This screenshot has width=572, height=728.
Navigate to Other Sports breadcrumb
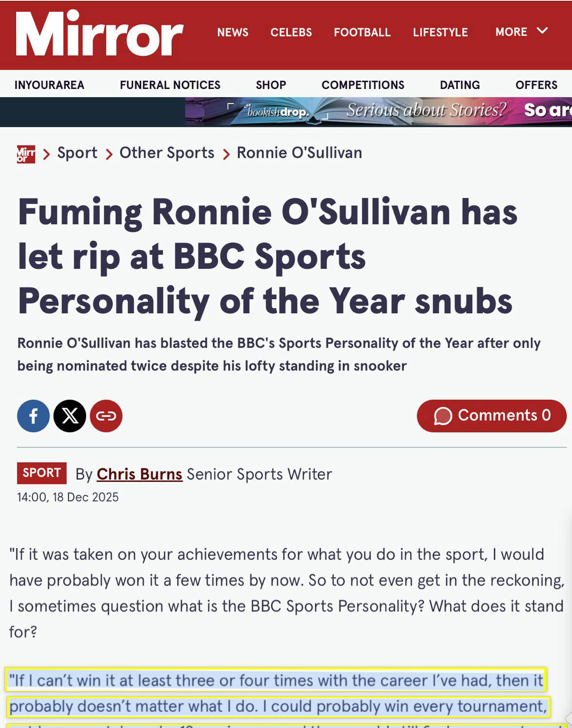(167, 153)
